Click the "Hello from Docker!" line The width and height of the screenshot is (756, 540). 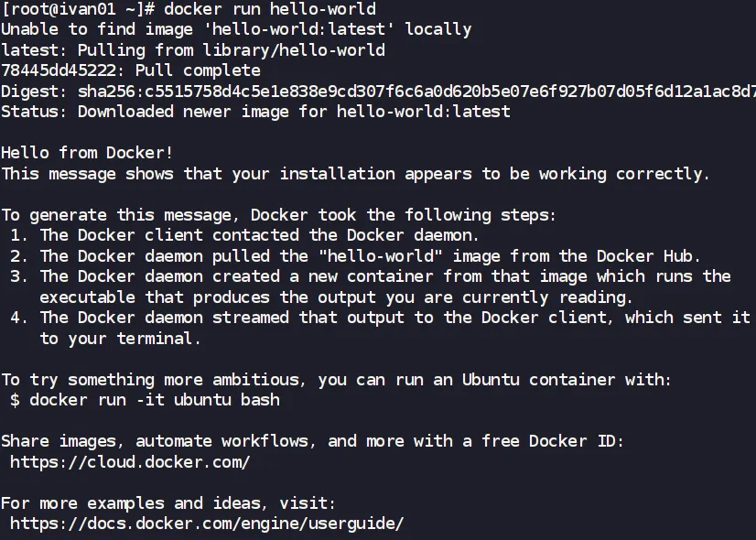click(x=87, y=153)
